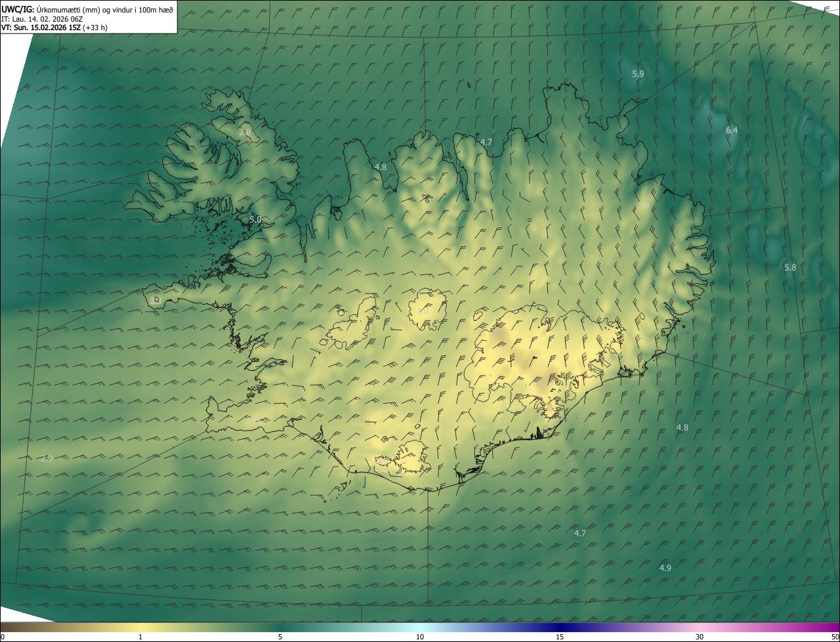The height and width of the screenshot is (642, 840).
Task: Click the 6.4 value label on the map
Action: click(x=732, y=131)
